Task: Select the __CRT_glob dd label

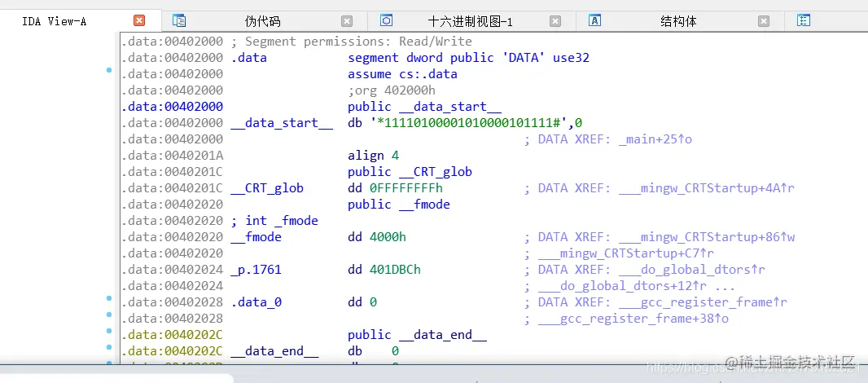Action: click(x=267, y=188)
